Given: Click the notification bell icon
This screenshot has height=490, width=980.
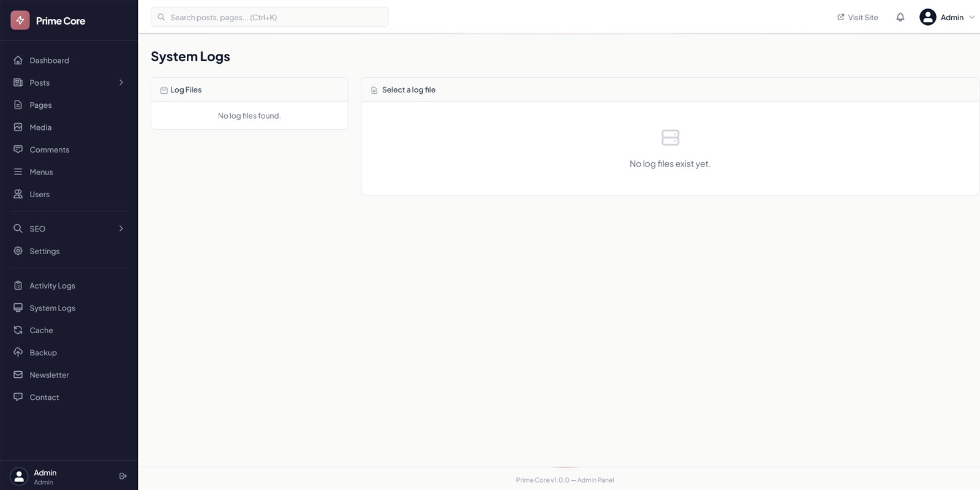Looking at the screenshot, I should pyautogui.click(x=900, y=17).
